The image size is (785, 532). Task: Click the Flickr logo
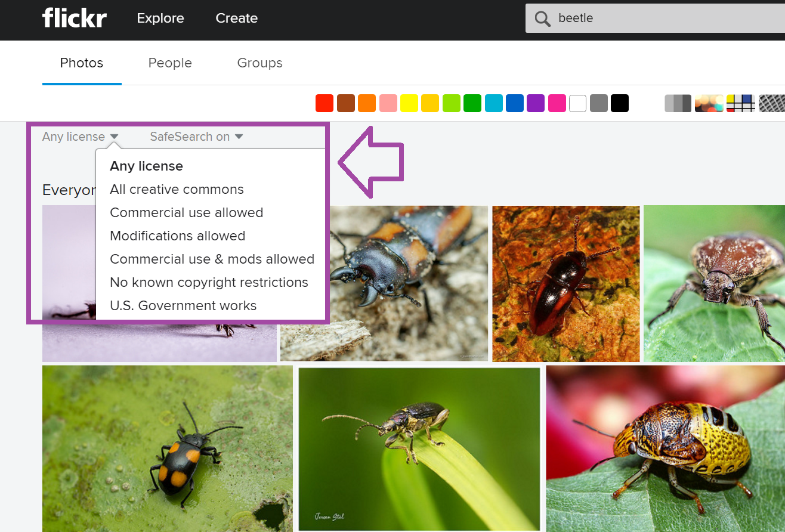pyautogui.click(x=74, y=18)
